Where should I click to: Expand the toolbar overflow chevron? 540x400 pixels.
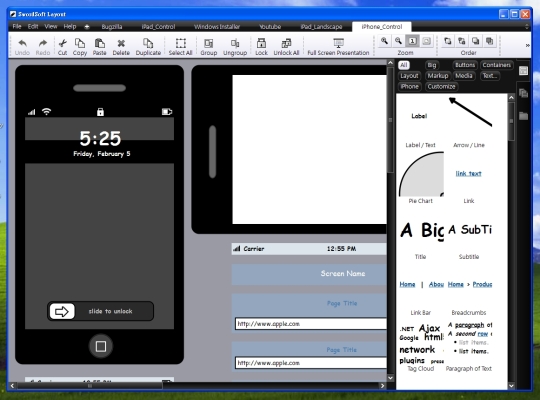pyautogui.click(x=527, y=45)
